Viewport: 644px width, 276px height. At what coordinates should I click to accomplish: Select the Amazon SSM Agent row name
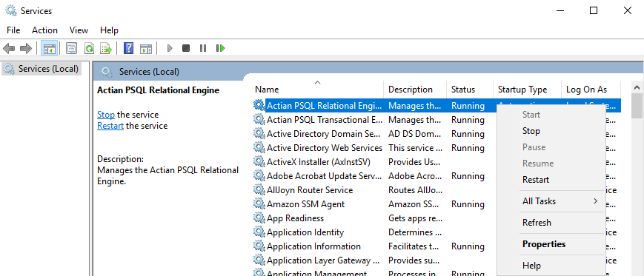305,203
